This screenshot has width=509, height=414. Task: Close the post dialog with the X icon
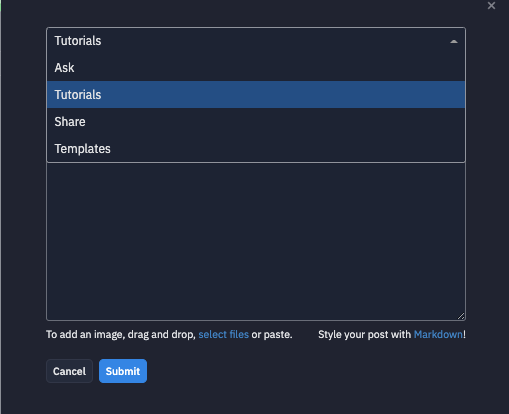pos(491,6)
